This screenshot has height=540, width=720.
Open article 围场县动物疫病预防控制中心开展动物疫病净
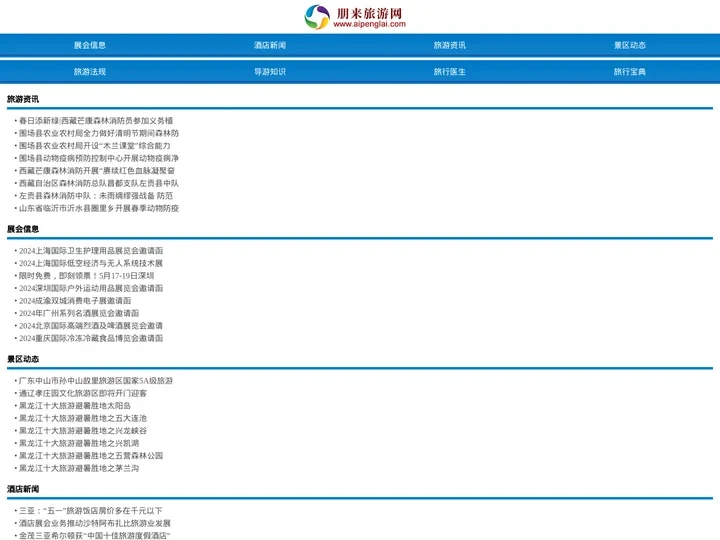pos(99,158)
